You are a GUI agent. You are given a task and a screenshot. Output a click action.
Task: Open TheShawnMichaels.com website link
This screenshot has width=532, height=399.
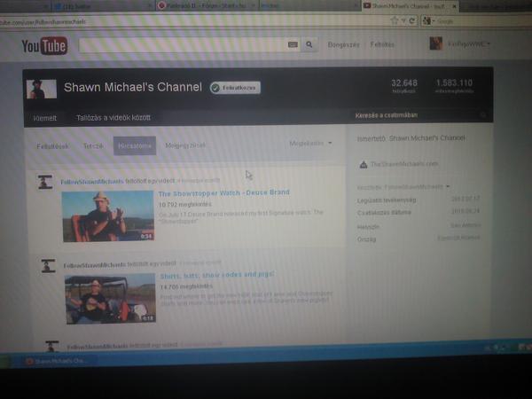404,164
